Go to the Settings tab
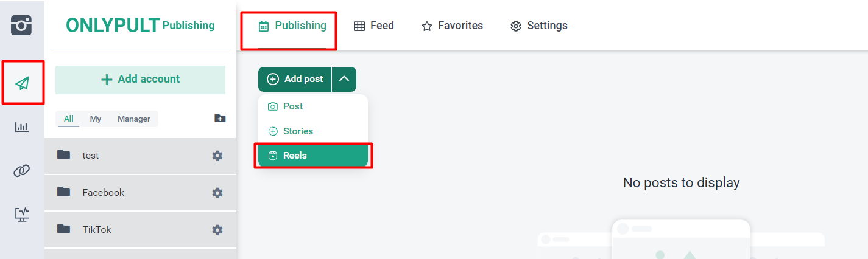Viewport: 868px width, 259px height. pyautogui.click(x=538, y=26)
